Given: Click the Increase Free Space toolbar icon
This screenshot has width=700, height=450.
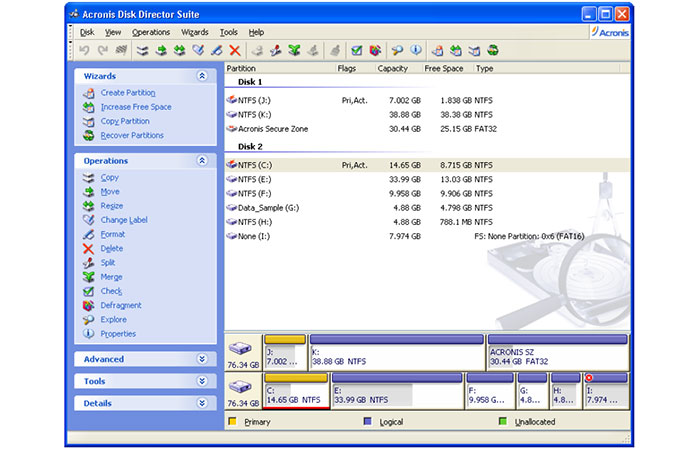Looking at the screenshot, I should [x=456, y=50].
